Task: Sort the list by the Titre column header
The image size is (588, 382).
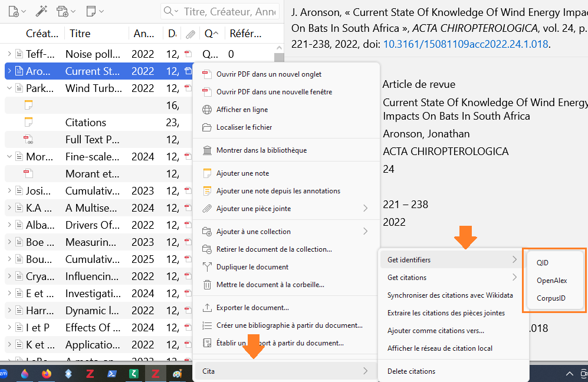Action: 80,34
